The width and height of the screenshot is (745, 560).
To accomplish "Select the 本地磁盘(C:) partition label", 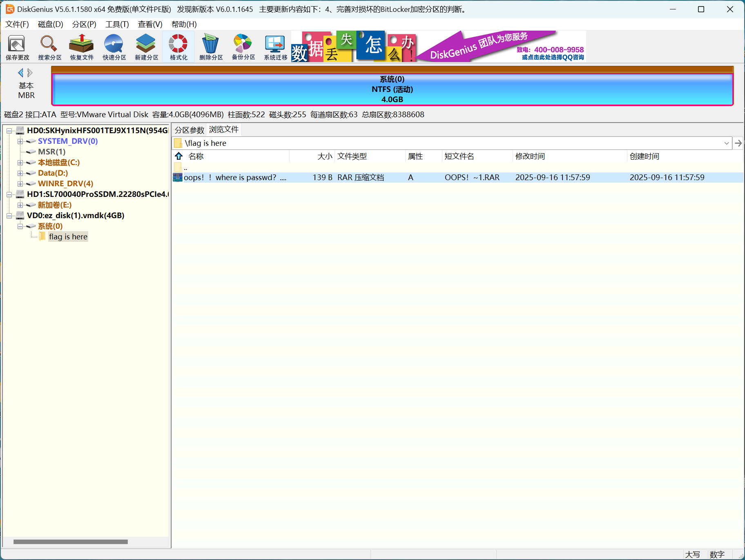I will [x=59, y=163].
